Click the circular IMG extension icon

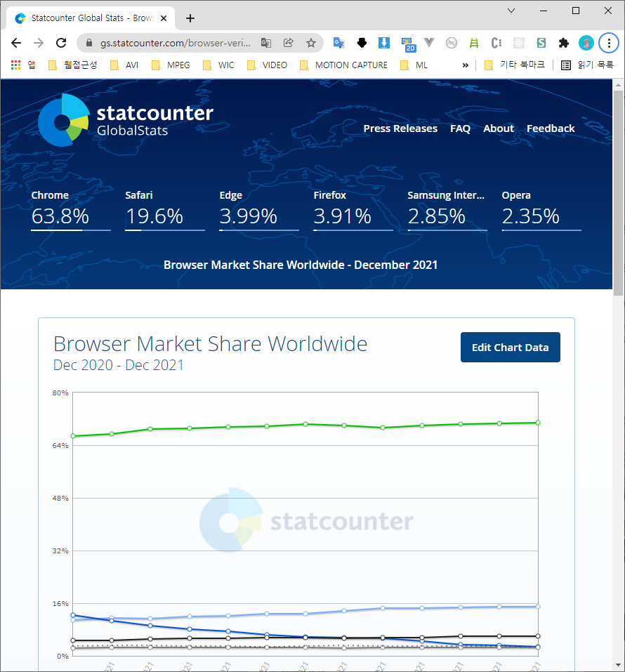[x=452, y=43]
